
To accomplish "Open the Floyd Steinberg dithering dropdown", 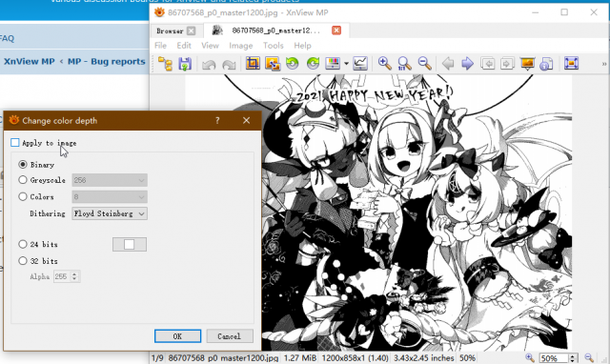I will click(x=110, y=213).
